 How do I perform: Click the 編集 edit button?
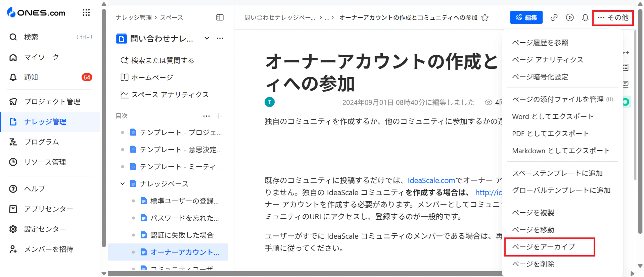pyautogui.click(x=526, y=17)
